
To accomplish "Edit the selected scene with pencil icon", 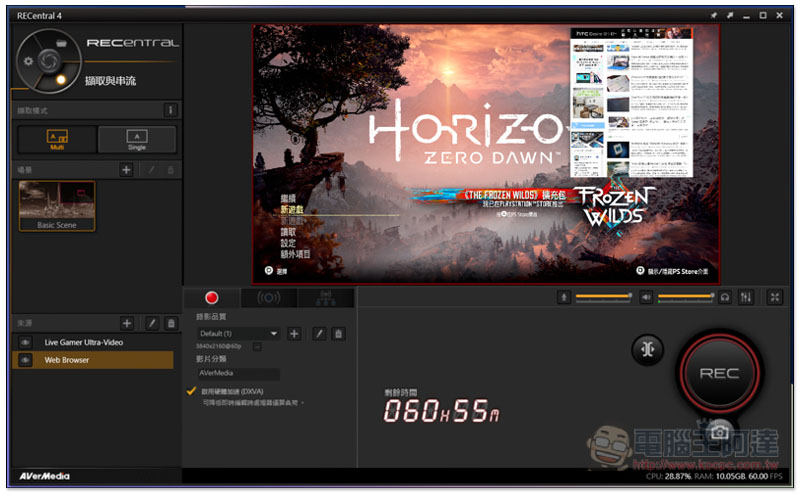I will coord(152,170).
